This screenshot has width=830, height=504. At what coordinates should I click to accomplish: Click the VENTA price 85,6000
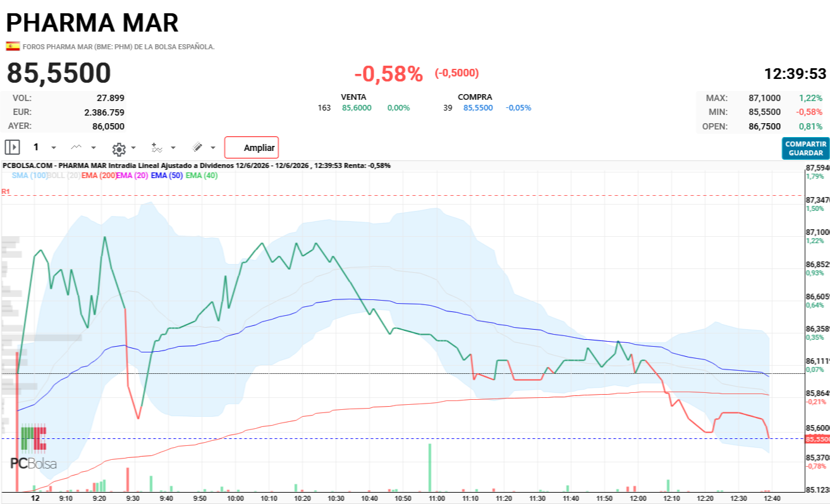pos(357,108)
